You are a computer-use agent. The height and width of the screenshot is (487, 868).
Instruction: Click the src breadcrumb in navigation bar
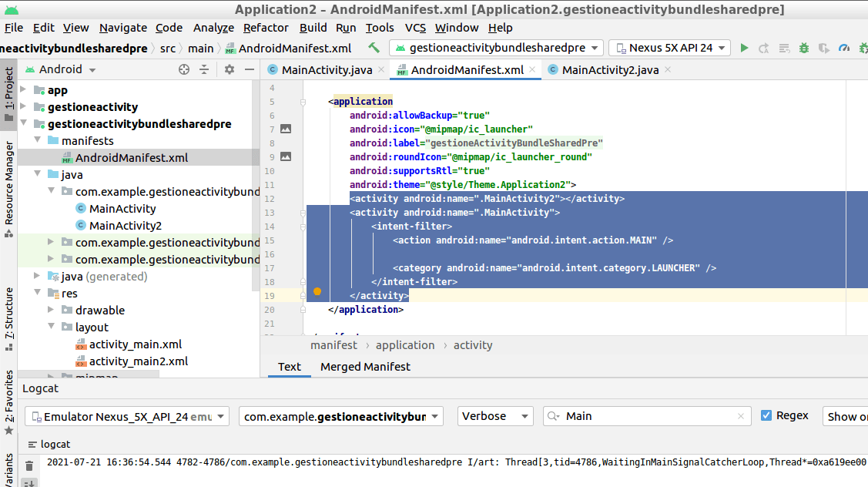click(168, 49)
